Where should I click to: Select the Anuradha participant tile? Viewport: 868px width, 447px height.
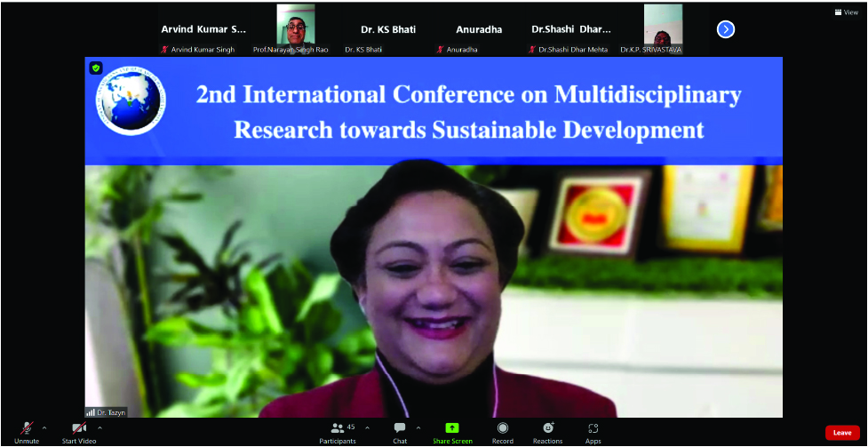480,30
